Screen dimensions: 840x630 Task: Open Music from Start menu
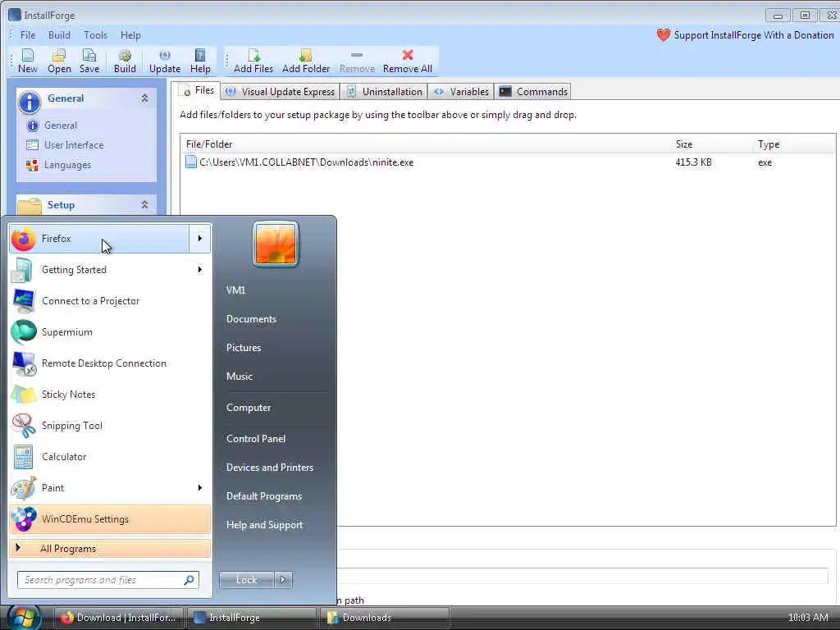click(x=240, y=377)
